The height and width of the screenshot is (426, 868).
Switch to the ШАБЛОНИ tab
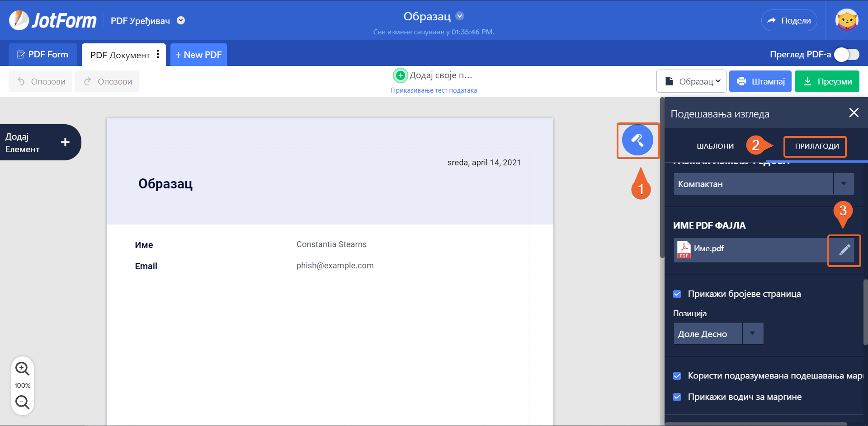tap(715, 146)
